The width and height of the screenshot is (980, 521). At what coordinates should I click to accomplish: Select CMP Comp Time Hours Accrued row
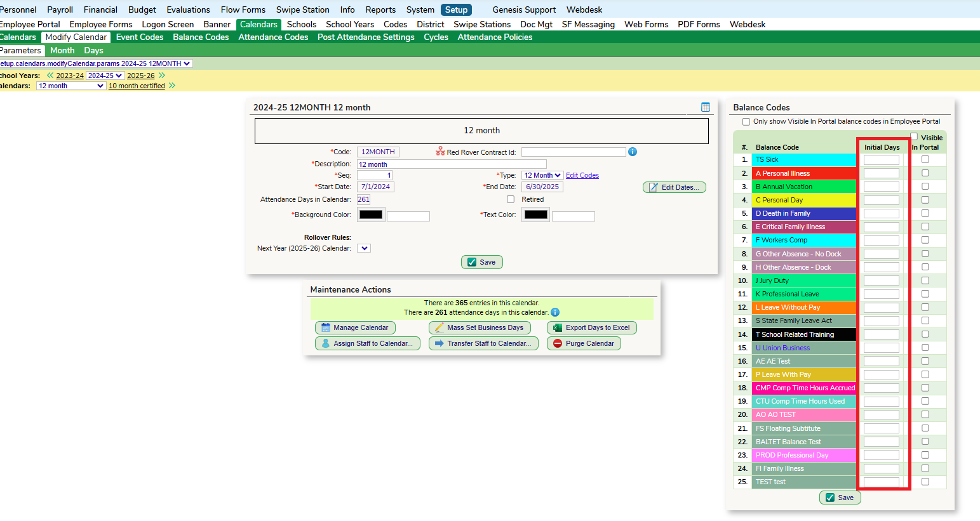[804, 388]
